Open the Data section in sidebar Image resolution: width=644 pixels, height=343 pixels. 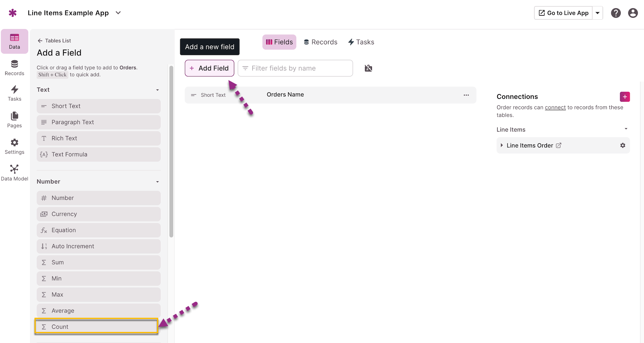[14, 41]
